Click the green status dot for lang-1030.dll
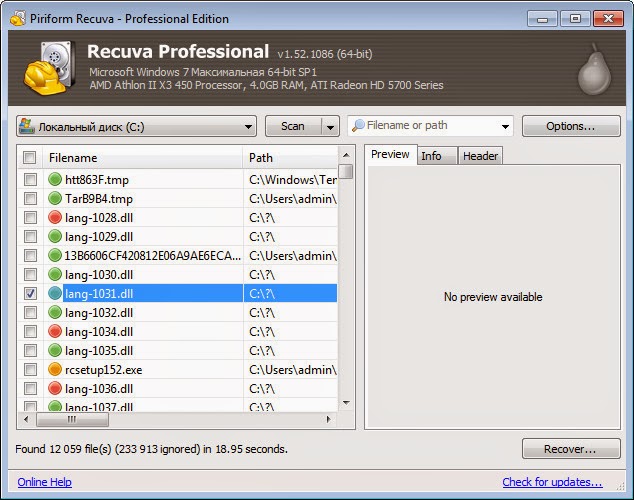 click(55, 274)
